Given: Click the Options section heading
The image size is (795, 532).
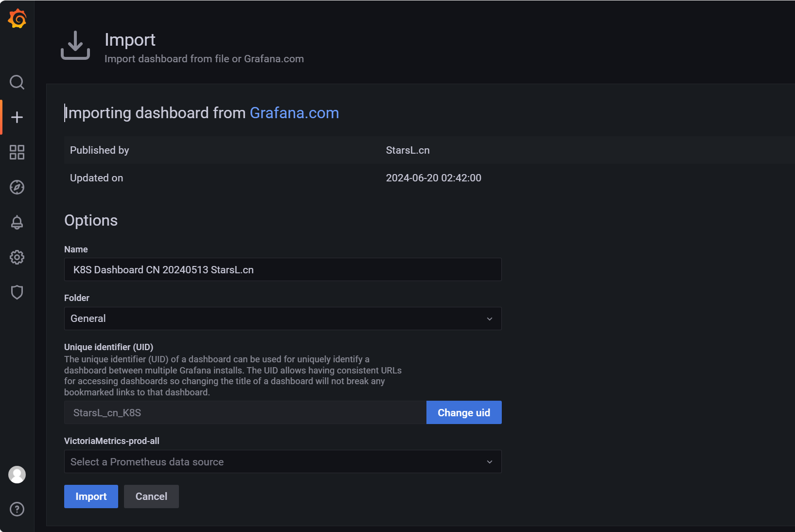Looking at the screenshot, I should [91, 220].
